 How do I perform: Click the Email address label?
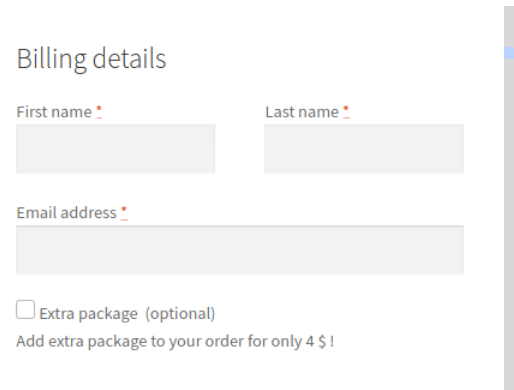click(67, 213)
